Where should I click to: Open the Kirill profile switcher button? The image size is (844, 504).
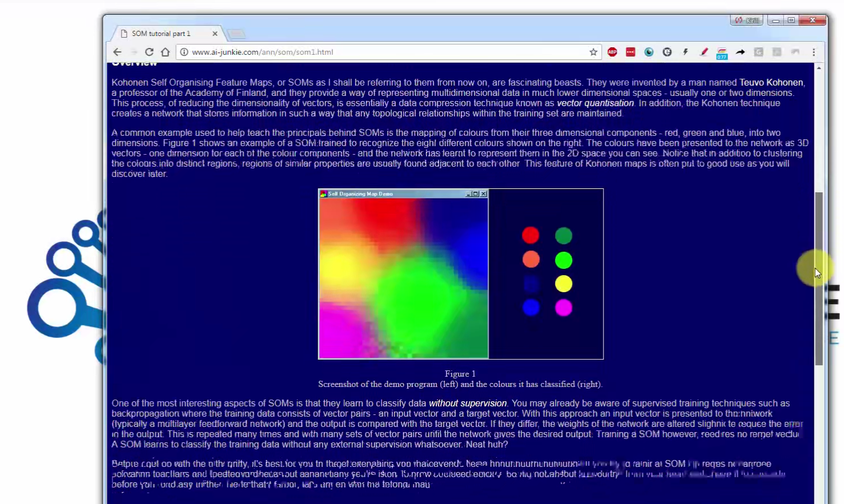coord(746,21)
